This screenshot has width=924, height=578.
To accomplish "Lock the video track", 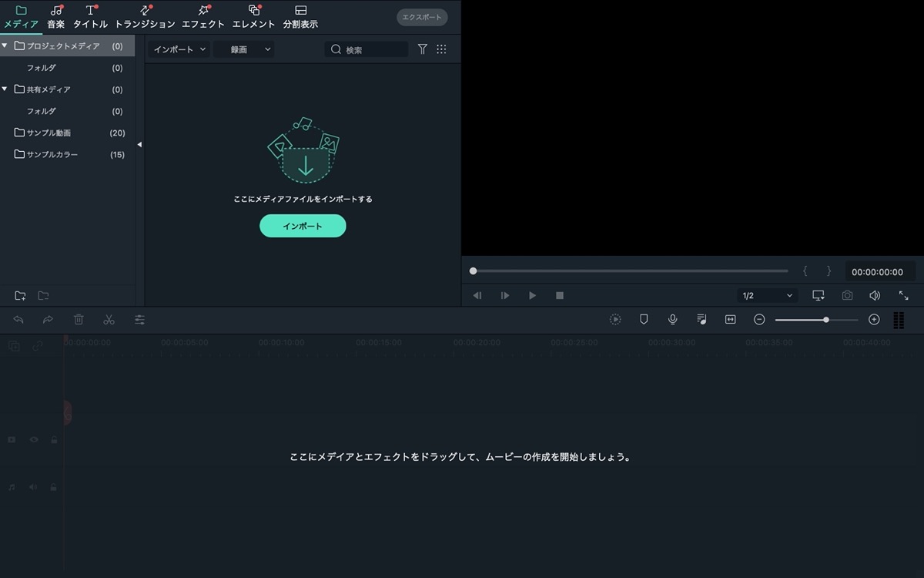I will tap(54, 439).
